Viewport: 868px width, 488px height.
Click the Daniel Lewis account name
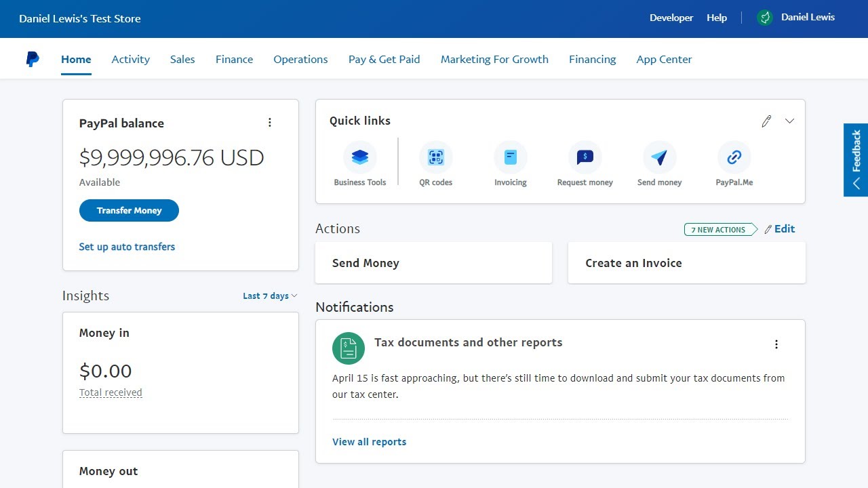pos(808,18)
